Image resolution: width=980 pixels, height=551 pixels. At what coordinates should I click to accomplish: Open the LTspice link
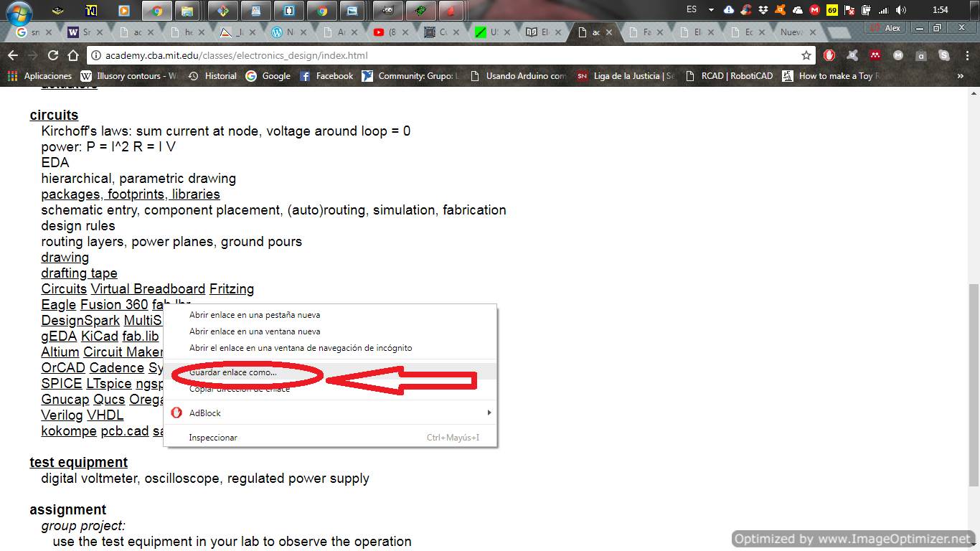pyautogui.click(x=109, y=384)
